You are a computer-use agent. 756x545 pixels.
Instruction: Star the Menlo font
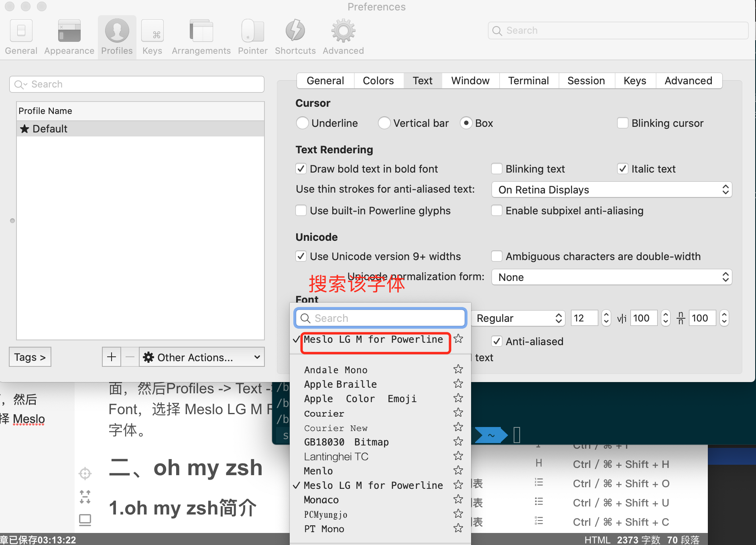point(458,470)
